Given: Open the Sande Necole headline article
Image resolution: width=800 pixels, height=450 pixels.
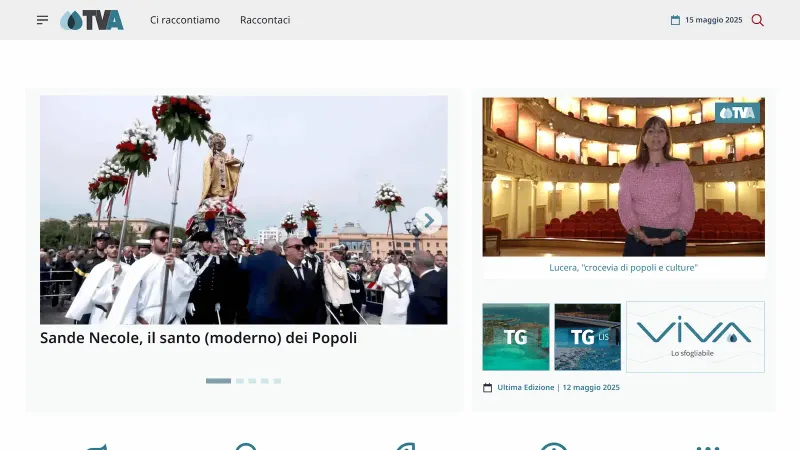Looking at the screenshot, I should [198, 338].
